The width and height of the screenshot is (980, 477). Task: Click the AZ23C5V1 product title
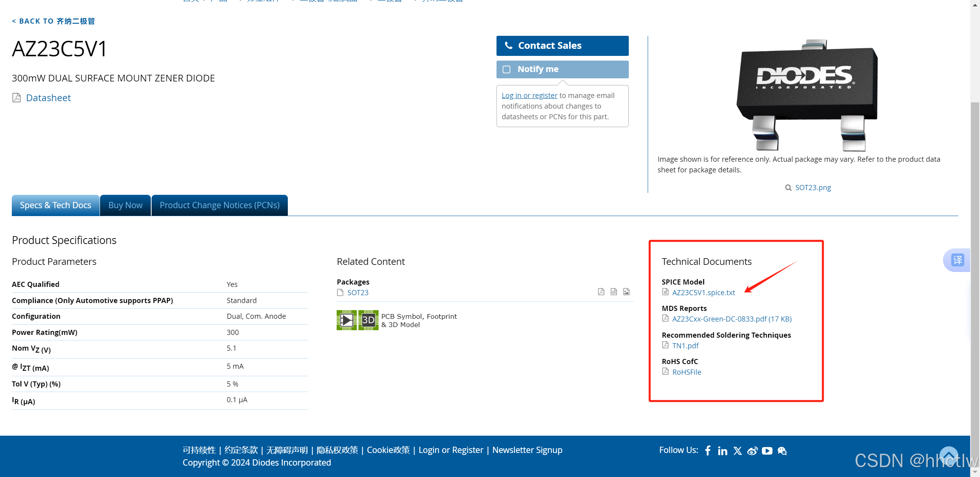tap(59, 49)
